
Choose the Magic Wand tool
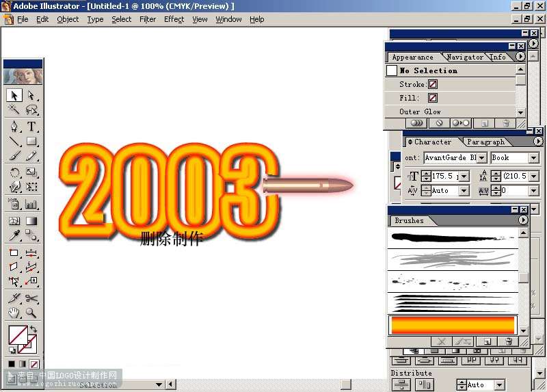click(14, 109)
